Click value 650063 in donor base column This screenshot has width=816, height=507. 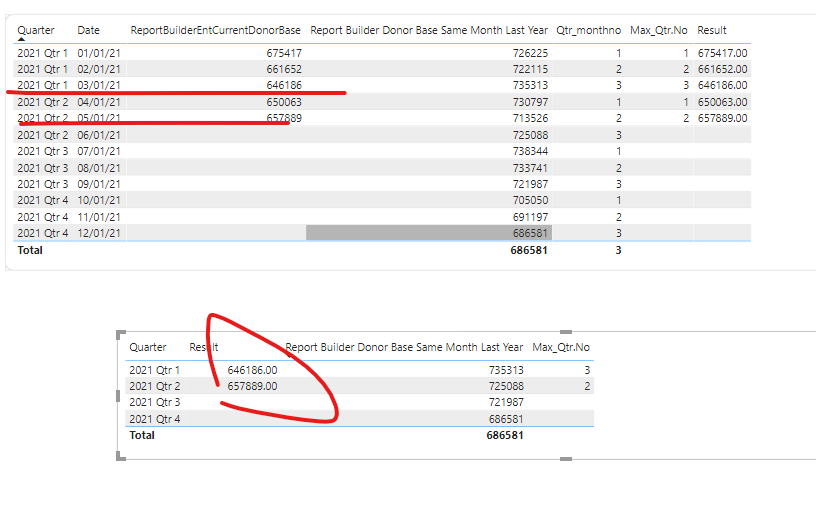(x=284, y=102)
